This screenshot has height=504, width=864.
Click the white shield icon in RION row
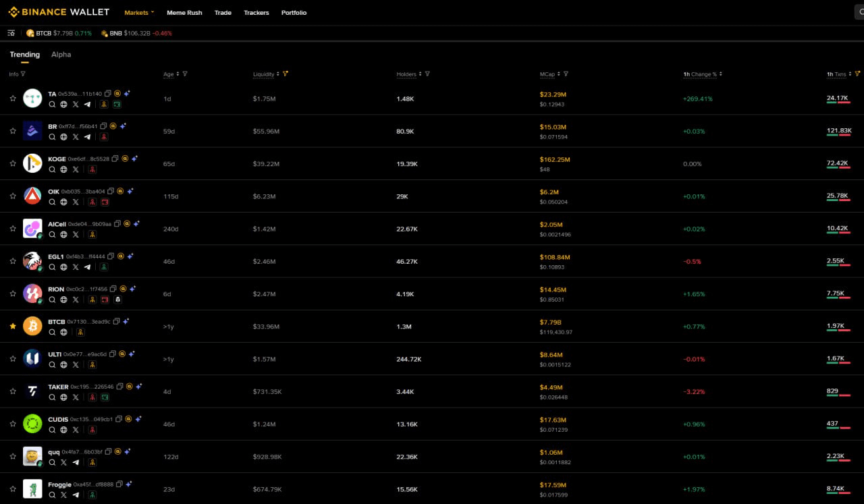click(x=117, y=300)
